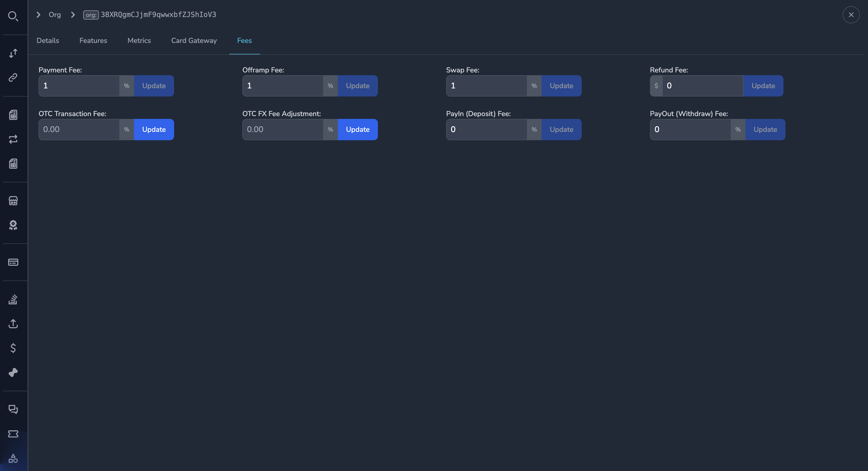The height and width of the screenshot is (471, 868).
Task: Select the Fees tab
Action: pos(245,40)
